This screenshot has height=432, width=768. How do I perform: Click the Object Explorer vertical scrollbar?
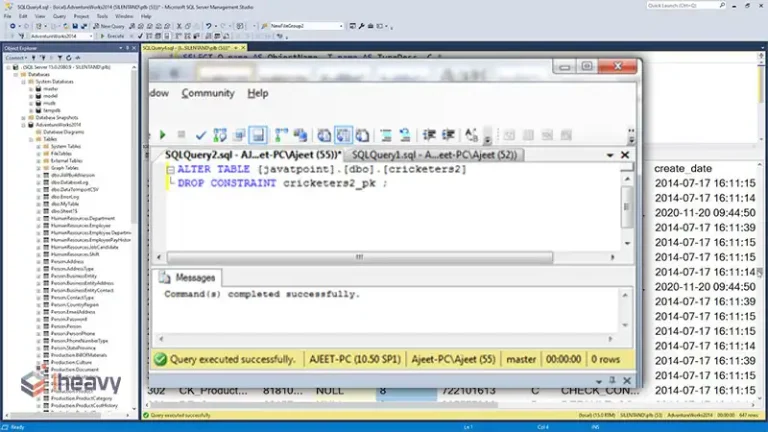point(134,147)
